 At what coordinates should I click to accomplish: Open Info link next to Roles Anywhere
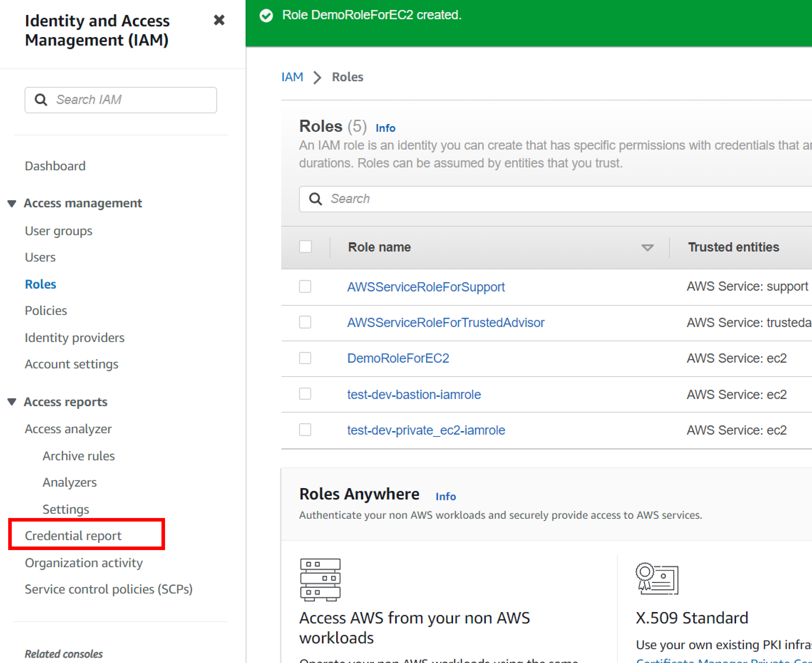point(445,497)
